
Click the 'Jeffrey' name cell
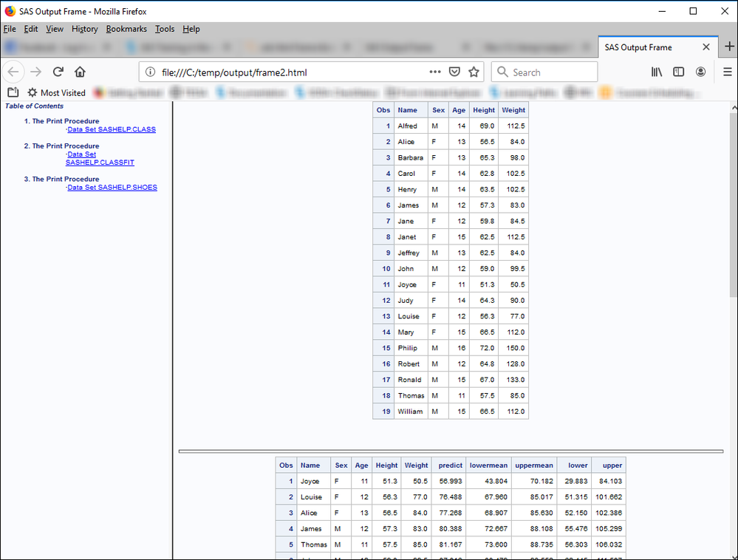tap(411, 253)
